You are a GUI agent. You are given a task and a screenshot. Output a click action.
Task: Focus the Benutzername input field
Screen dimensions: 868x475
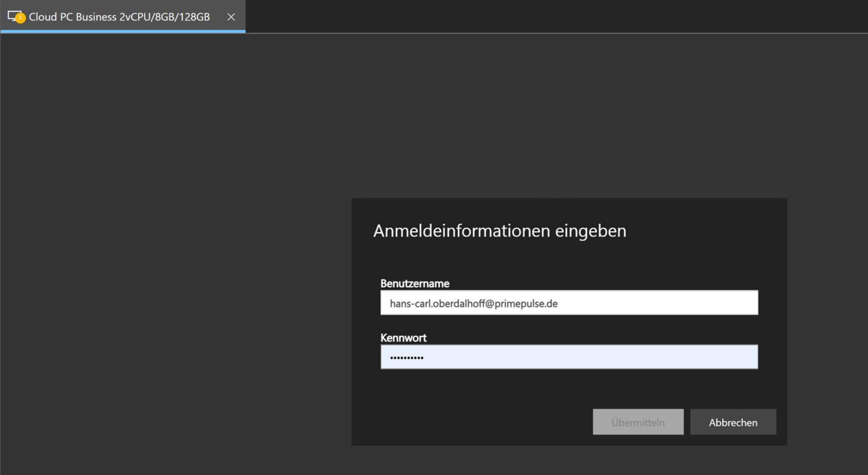point(569,303)
